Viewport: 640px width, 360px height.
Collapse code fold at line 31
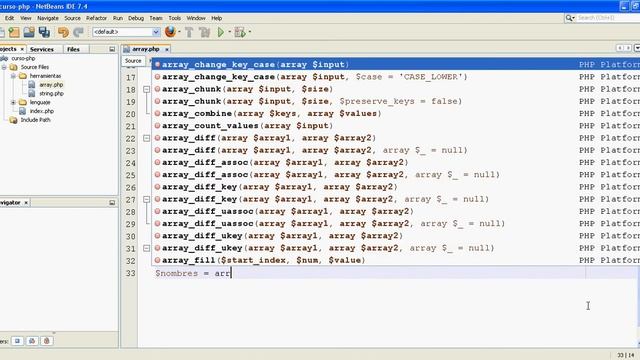[x=146, y=248]
